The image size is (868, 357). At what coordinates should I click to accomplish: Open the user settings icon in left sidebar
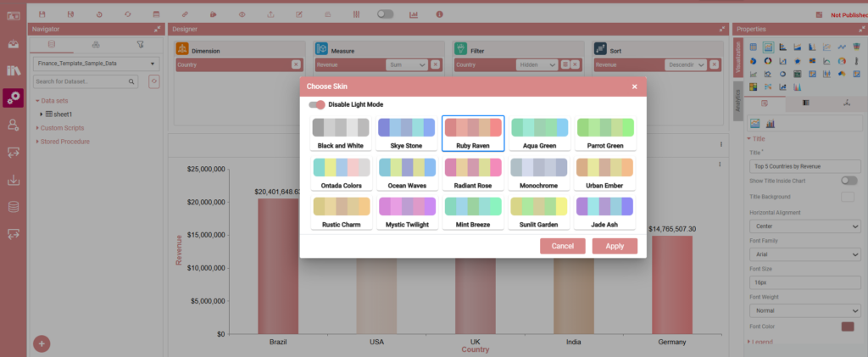[14, 125]
